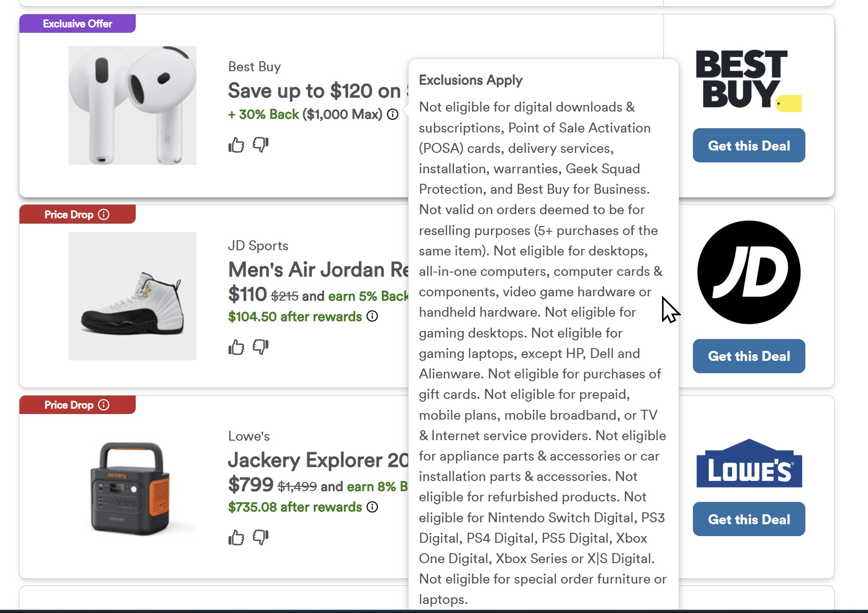This screenshot has width=868, height=613.
Task: Like the JD Sports Air Jordan deal
Action: pyautogui.click(x=236, y=348)
